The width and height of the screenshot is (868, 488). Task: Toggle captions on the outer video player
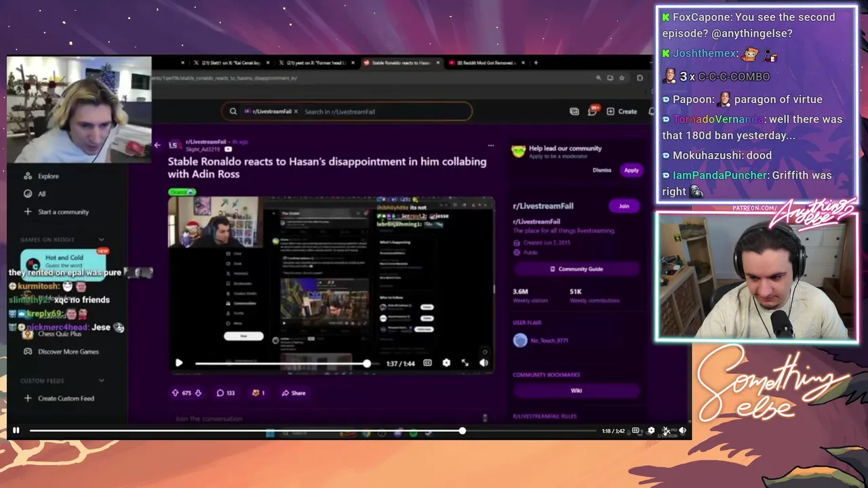click(635, 430)
